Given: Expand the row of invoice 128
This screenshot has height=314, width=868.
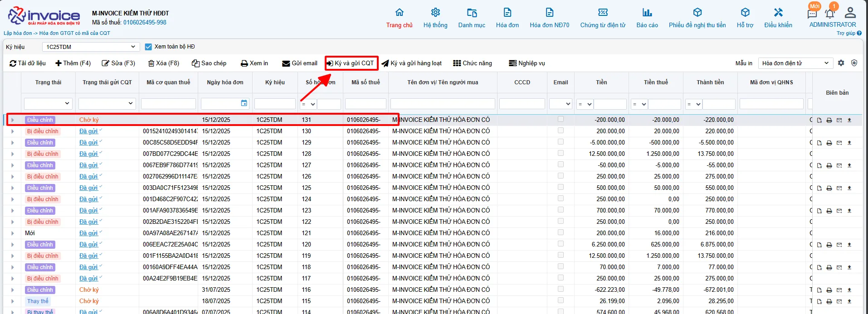Looking at the screenshot, I should [x=12, y=154].
